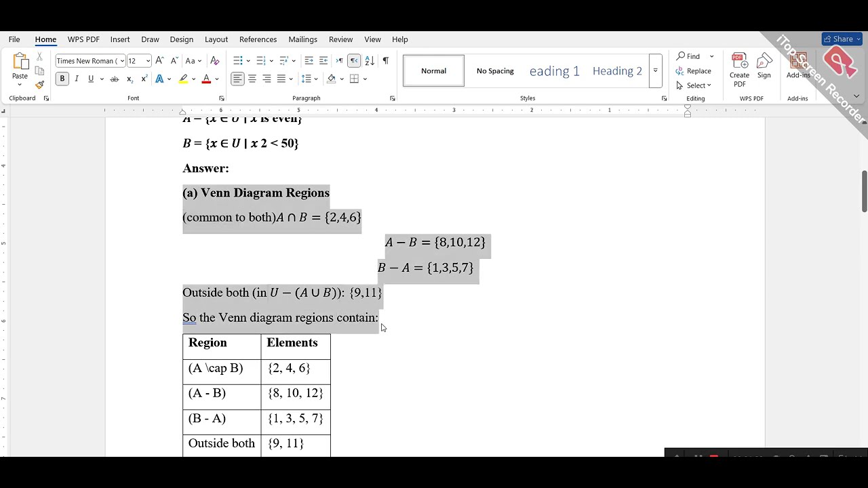Expand the Styles gallery
The width and height of the screenshot is (868, 488).
tap(655, 70)
